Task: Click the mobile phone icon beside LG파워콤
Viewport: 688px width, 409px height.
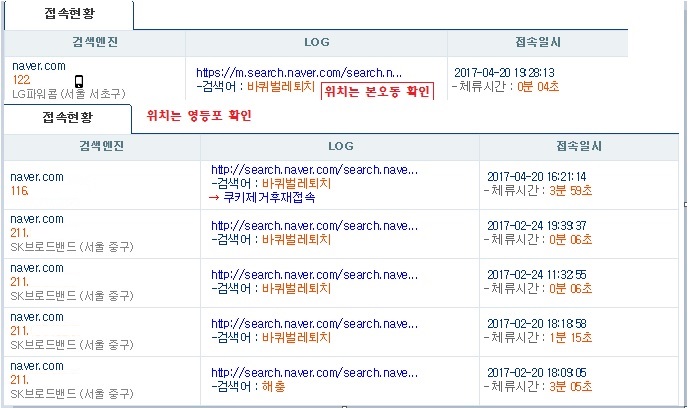Action: 79,81
